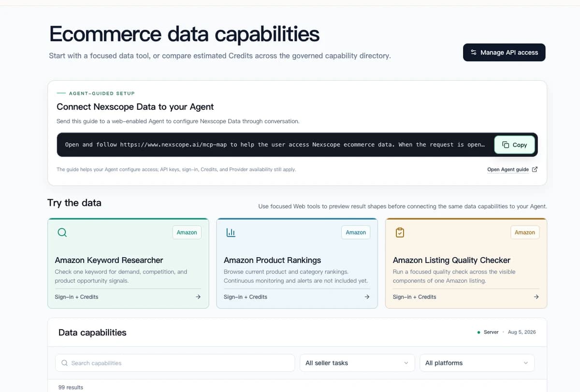580x392 pixels.
Task: Click the Ecommerce data capabilities page title
Action: (184, 34)
